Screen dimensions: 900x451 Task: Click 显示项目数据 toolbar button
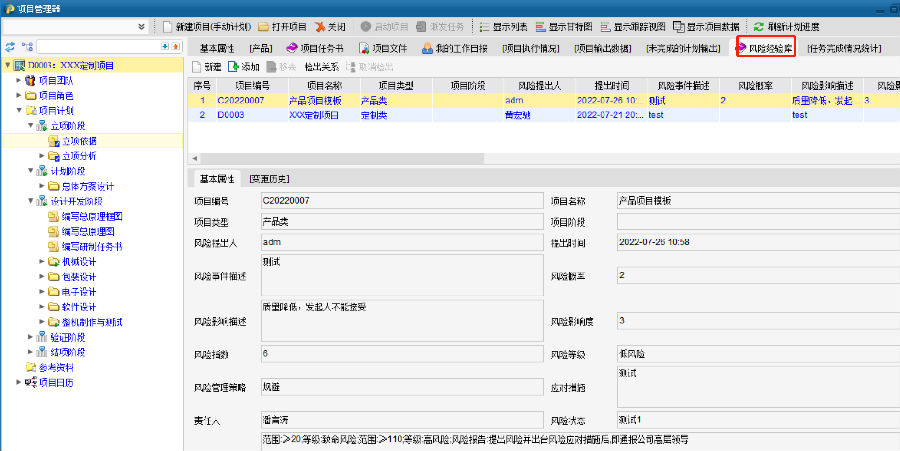click(x=680, y=27)
